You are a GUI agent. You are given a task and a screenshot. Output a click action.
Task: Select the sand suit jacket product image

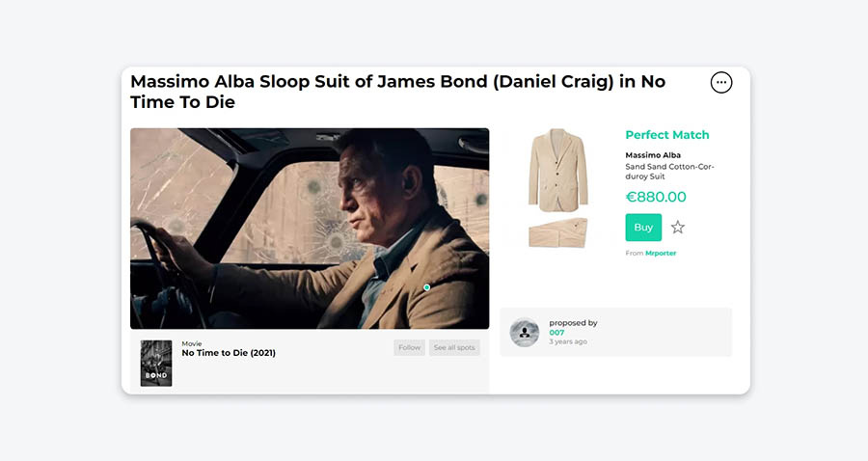pos(557,170)
